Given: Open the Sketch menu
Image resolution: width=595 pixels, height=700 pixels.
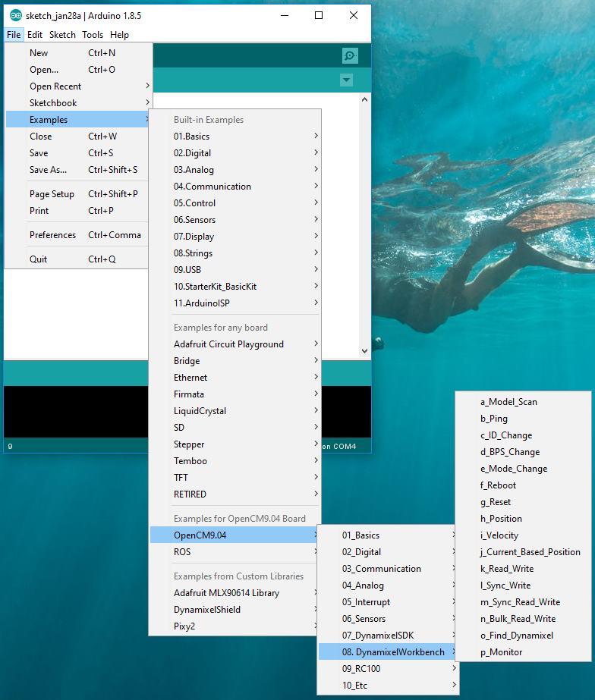Looking at the screenshot, I should (x=62, y=35).
